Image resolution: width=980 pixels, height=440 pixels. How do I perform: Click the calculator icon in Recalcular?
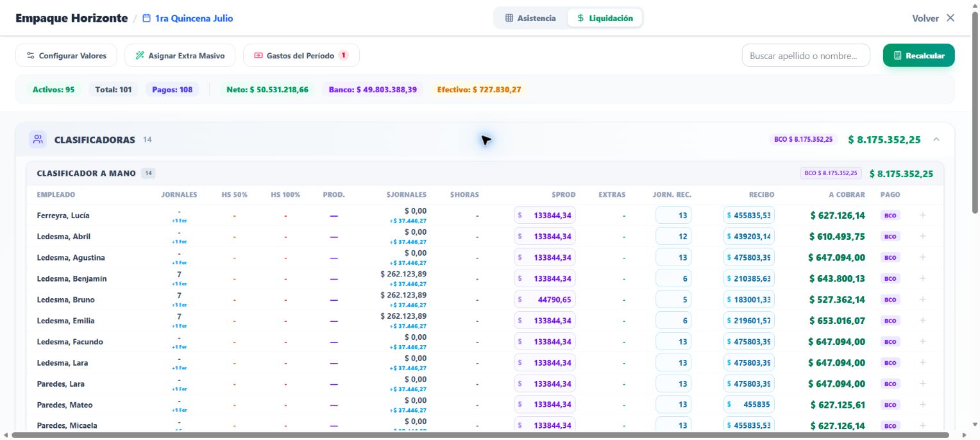tap(898, 56)
